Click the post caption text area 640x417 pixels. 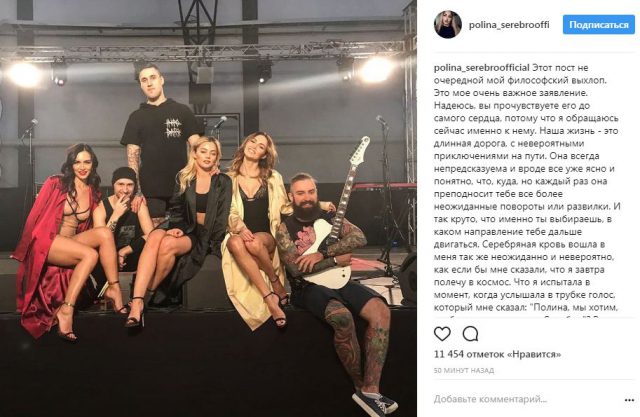pyautogui.click(x=527, y=188)
